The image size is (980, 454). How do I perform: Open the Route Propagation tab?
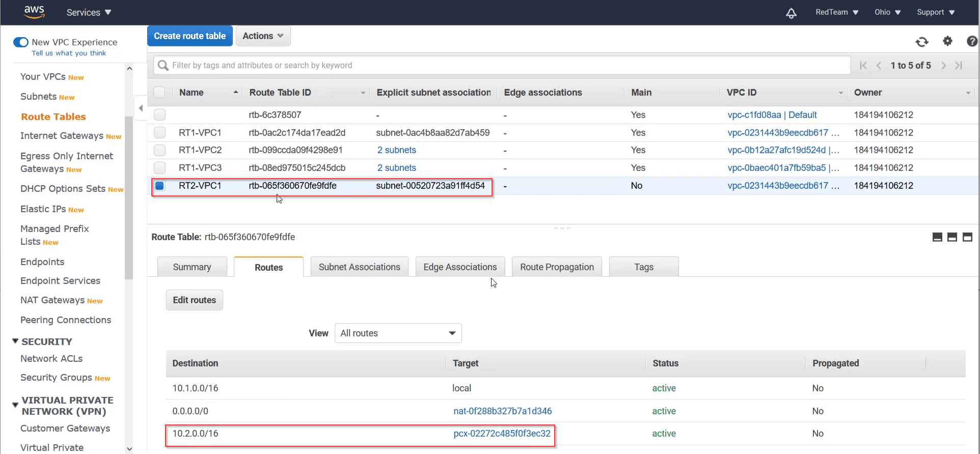pyautogui.click(x=557, y=267)
